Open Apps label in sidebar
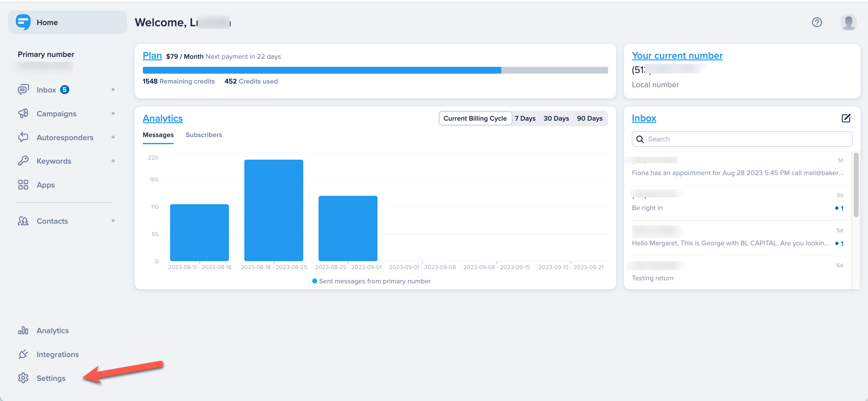Image resolution: width=868 pixels, height=401 pixels. coord(46,185)
